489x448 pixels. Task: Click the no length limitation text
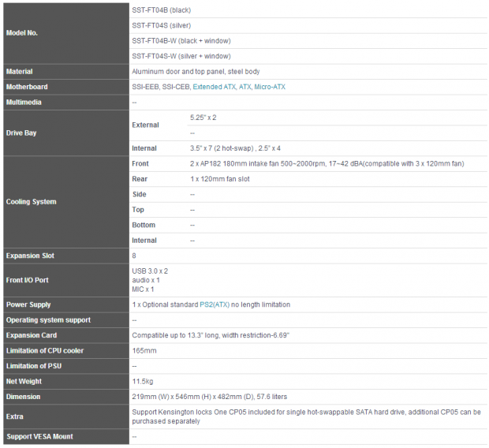[261, 304]
